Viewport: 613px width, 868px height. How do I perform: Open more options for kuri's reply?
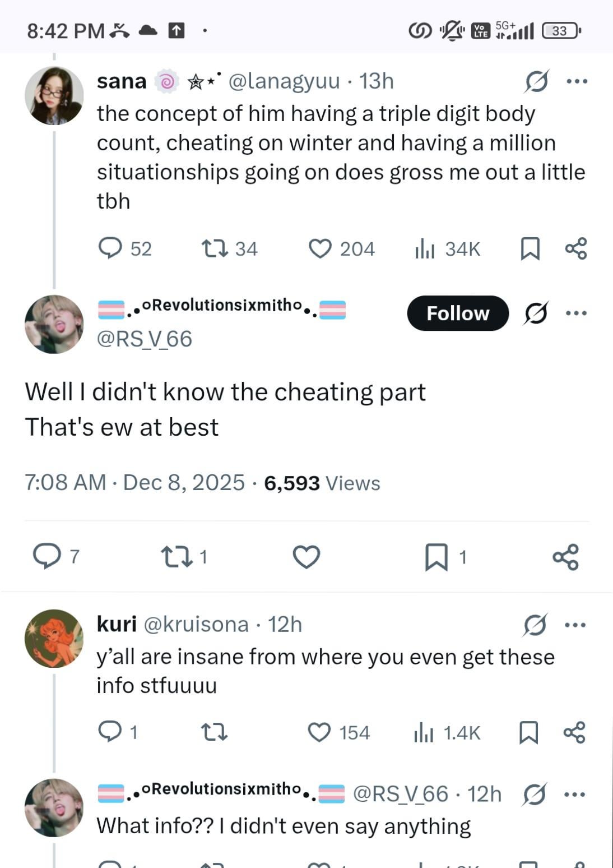click(575, 625)
